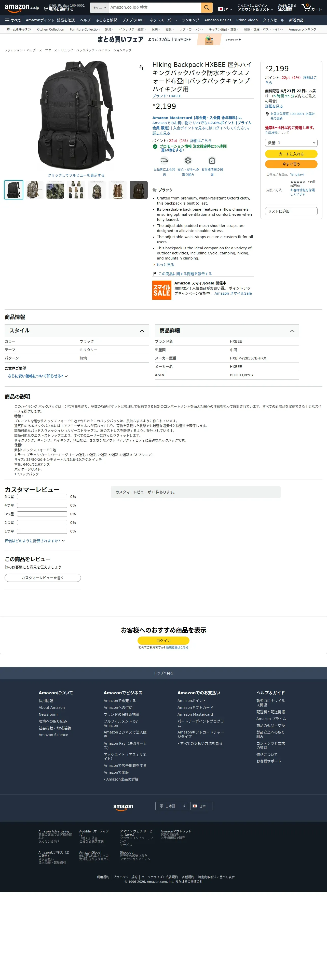The height and width of the screenshot is (980, 327).
Task: Open ふるさと納税 in the nav bar
Action: [x=106, y=20]
